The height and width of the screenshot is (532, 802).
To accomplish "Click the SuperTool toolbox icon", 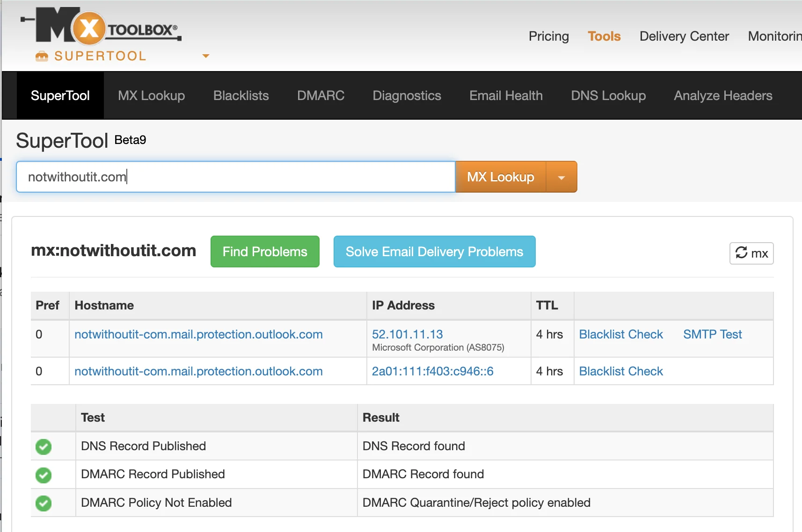I will click(x=42, y=56).
